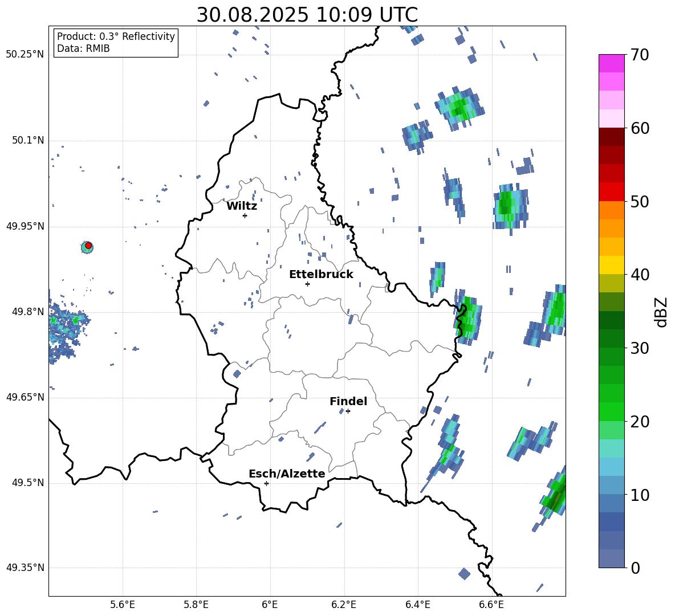Click the title '30.08.2025 10:09 UTC'
The width and height of the screenshot is (675, 616).
(x=307, y=15)
